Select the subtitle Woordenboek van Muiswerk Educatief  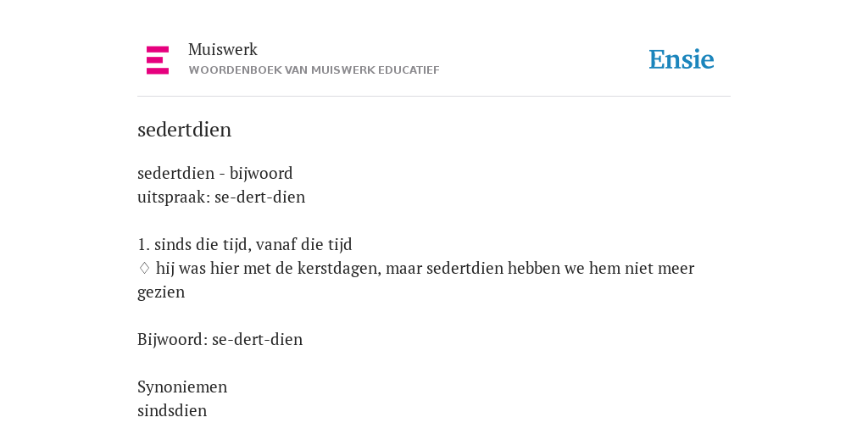314,70
